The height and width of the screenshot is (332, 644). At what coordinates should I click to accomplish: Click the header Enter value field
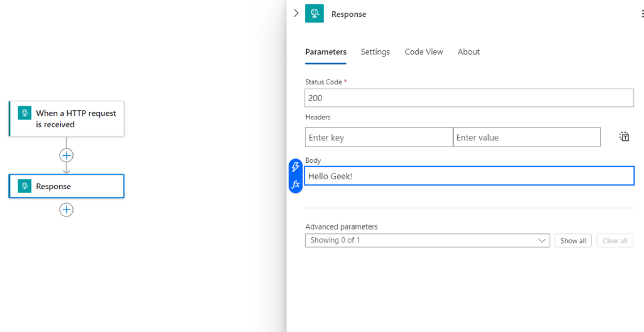[x=526, y=137]
